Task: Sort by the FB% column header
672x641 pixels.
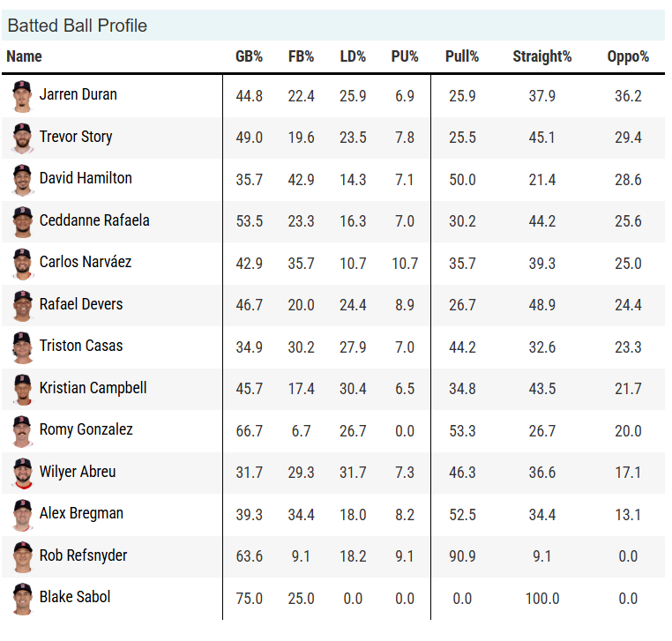Action: point(301,56)
